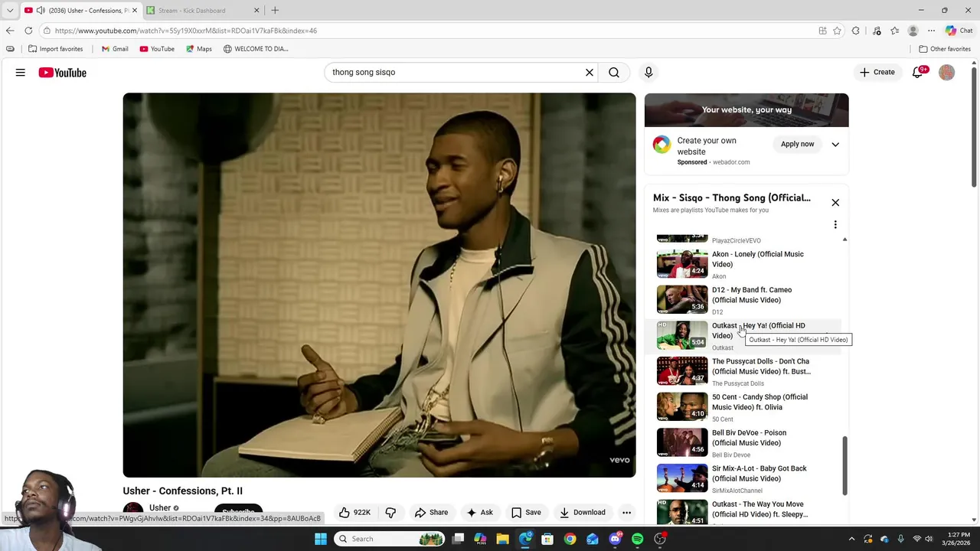
Task: Switch to Stream - Kick Dashboard tab
Action: pyautogui.click(x=203, y=10)
